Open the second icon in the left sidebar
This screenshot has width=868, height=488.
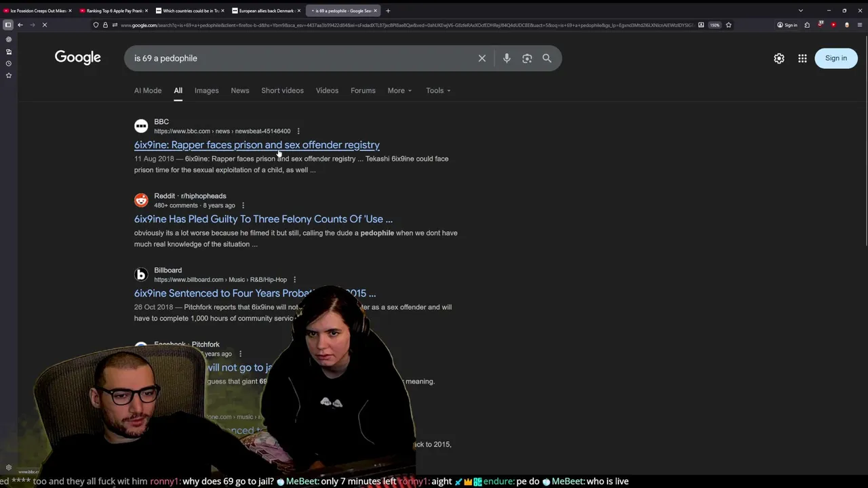9,52
